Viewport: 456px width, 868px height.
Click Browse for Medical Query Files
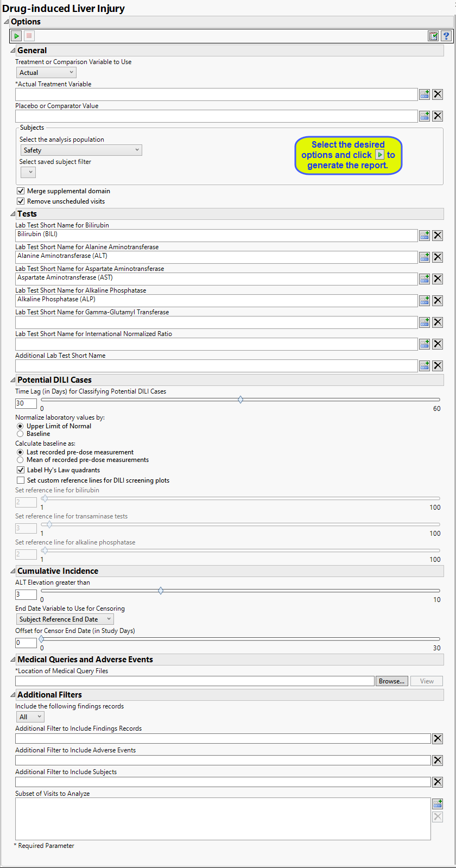(x=391, y=681)
